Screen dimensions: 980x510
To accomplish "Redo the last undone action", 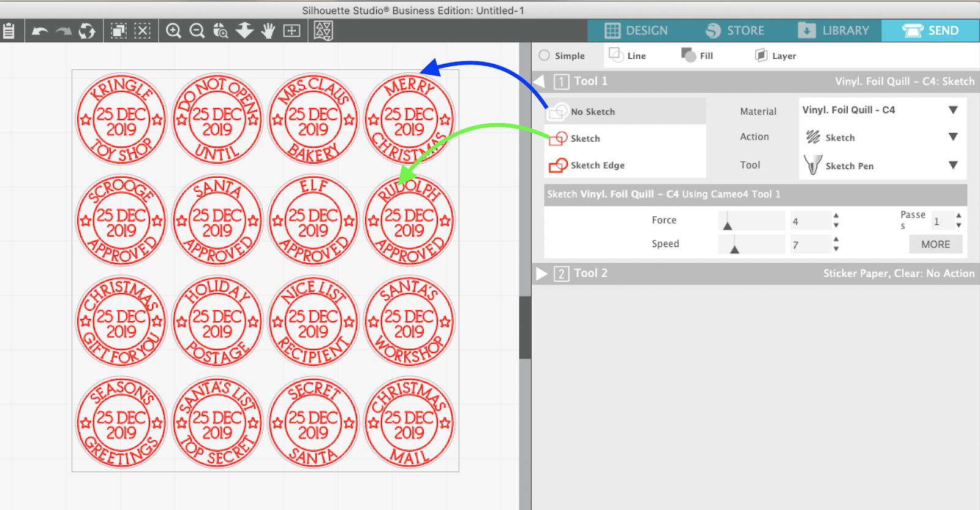I will 64,31.
